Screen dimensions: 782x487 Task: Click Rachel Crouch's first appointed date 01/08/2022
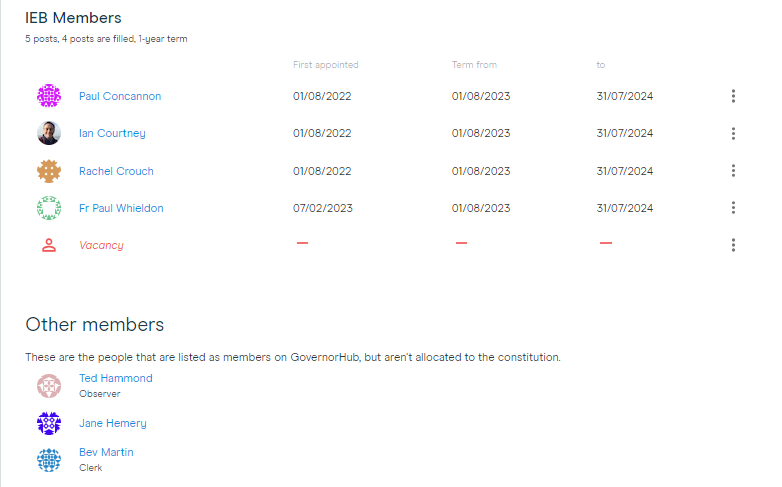322,171
